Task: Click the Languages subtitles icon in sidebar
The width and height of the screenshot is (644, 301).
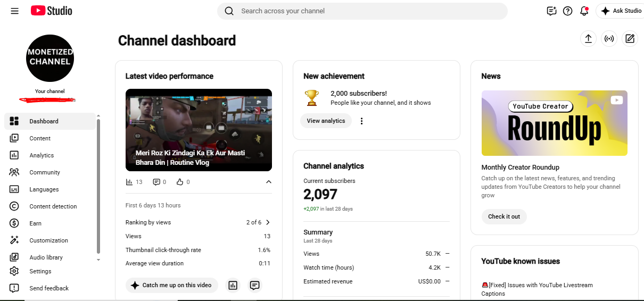Action: click(x=14, y=189)
